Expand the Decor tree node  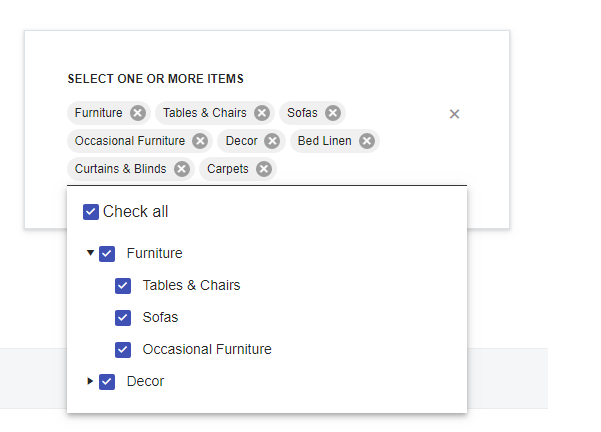pos(90,381)
